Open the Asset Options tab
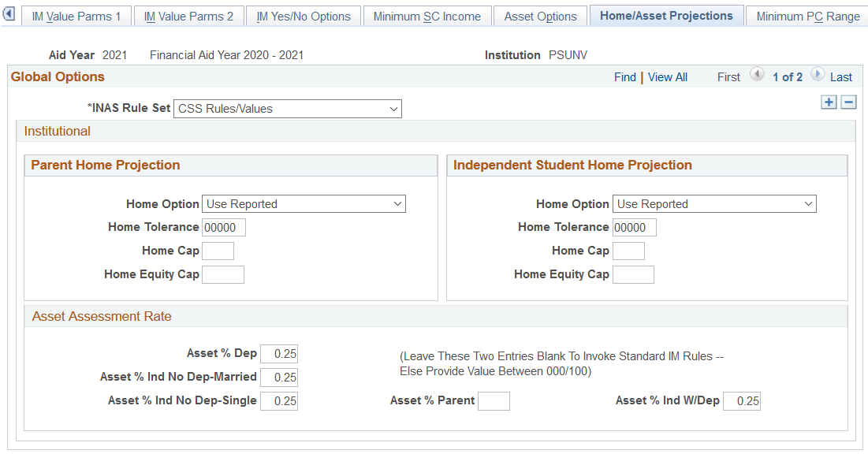This screenshot has height=454, width=868. pos(540,15)
